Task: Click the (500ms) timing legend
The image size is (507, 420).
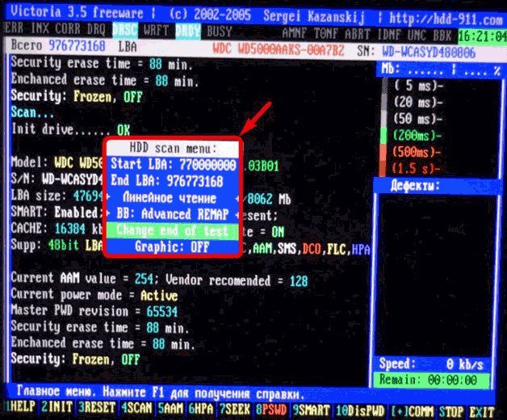Action: click(x=417, y=152)
